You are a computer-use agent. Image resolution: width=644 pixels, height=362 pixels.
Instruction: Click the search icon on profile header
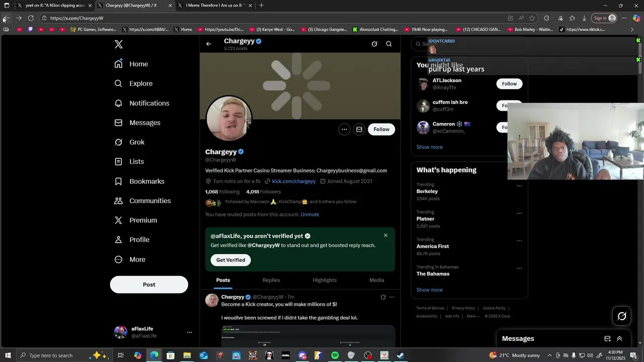point(389,44)
